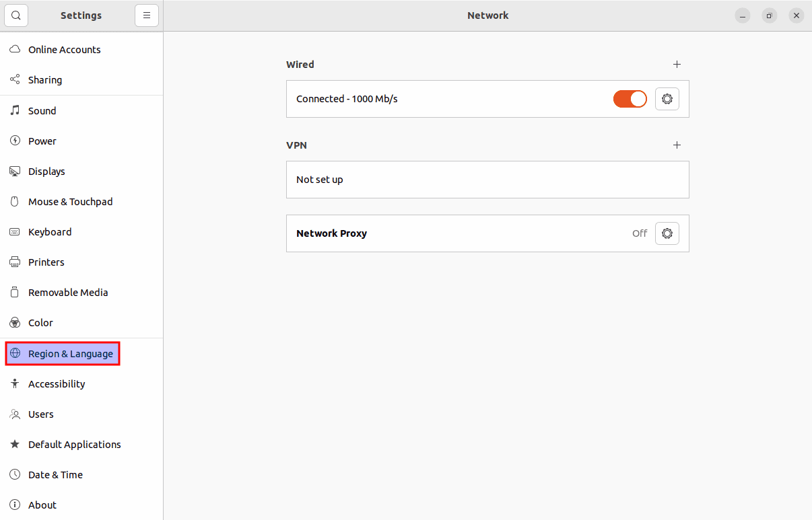Select Displays in the sidebar

tap(46, 172)
